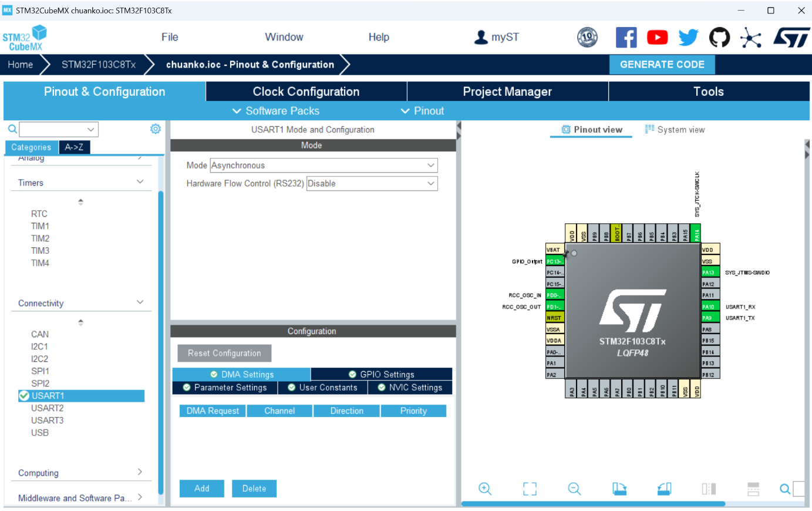Switch to the Clock Configuration tab

(306, 92)
